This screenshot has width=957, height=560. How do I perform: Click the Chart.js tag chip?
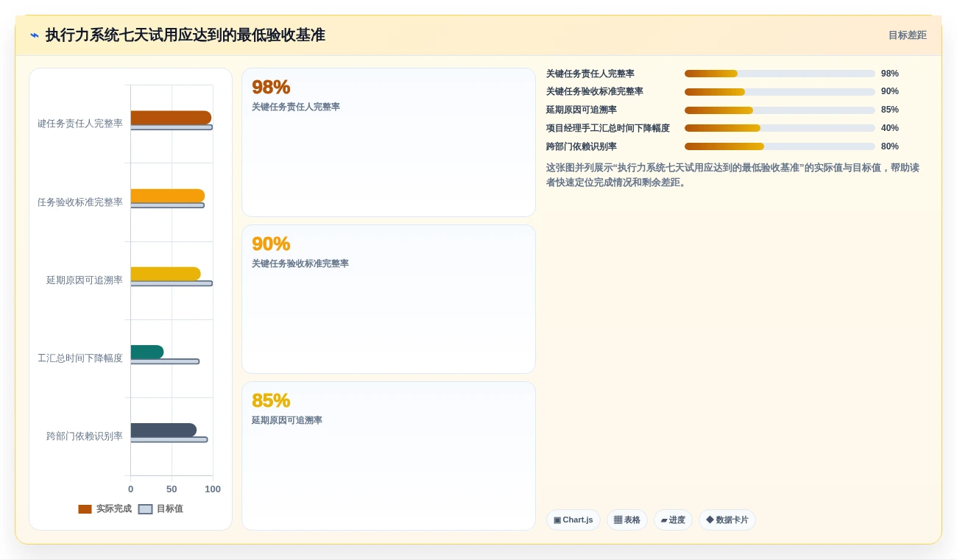(573, 520)
